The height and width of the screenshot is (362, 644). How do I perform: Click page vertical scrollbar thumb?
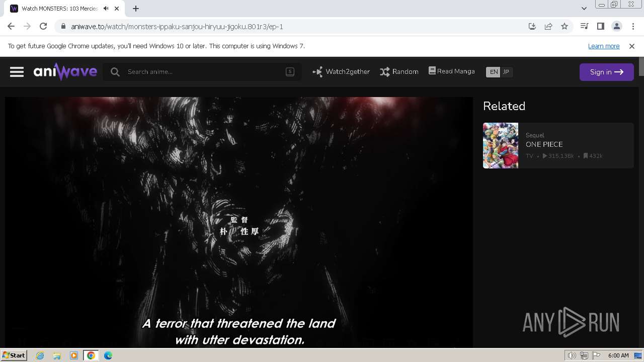click(641, 67)
